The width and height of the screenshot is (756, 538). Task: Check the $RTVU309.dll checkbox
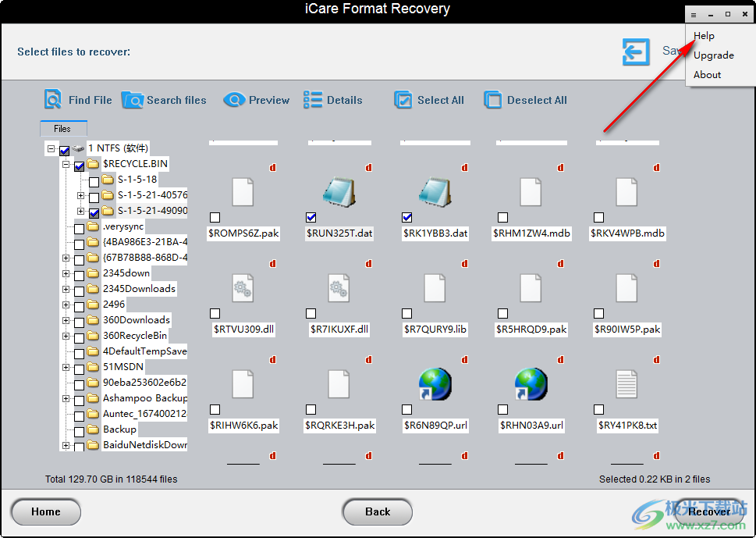click(215, 314)
